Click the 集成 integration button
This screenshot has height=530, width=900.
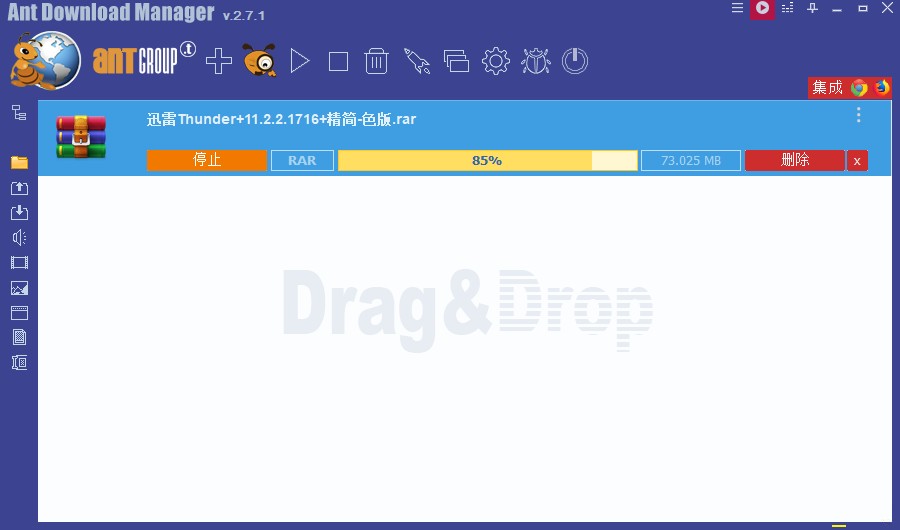tap(827, 87)
